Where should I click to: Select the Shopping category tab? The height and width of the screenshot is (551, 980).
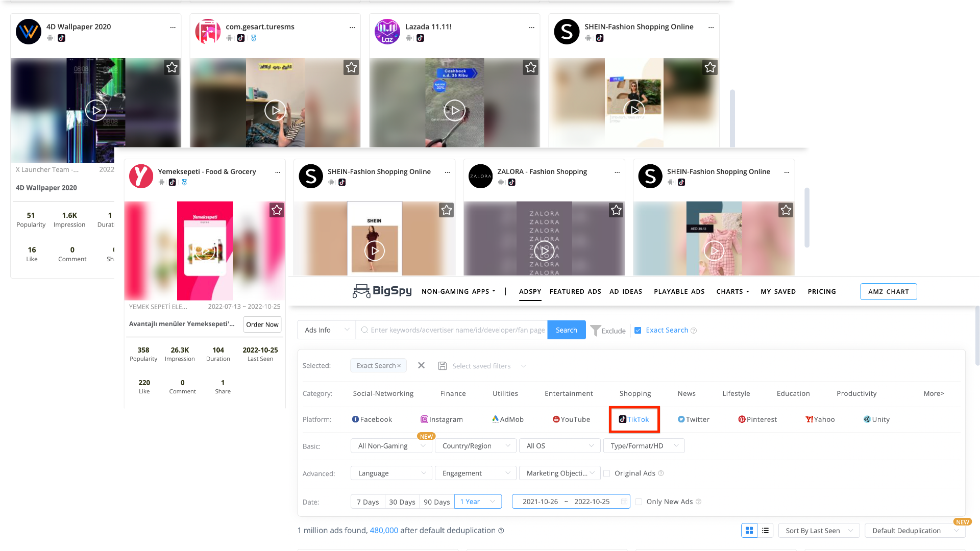[634, 393]
